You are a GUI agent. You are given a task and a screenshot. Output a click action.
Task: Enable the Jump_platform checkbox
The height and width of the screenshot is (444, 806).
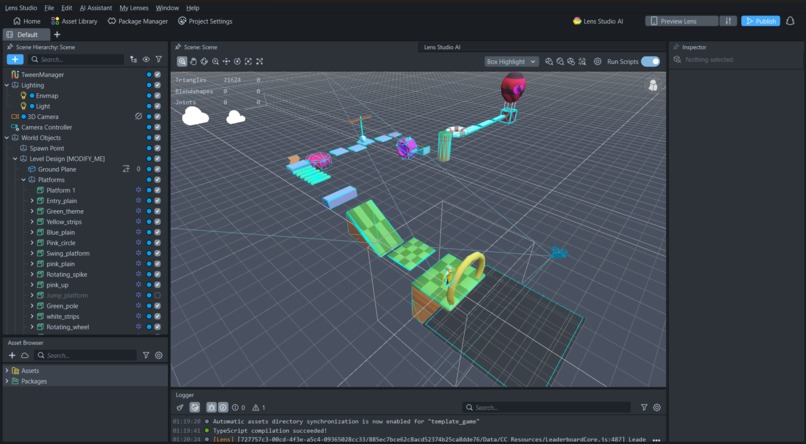pos(157,295)
